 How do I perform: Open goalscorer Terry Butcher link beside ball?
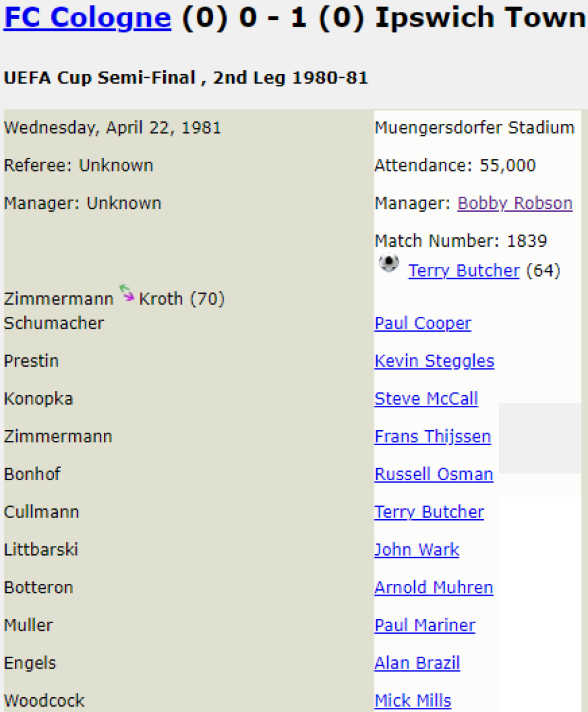[463, 271]
